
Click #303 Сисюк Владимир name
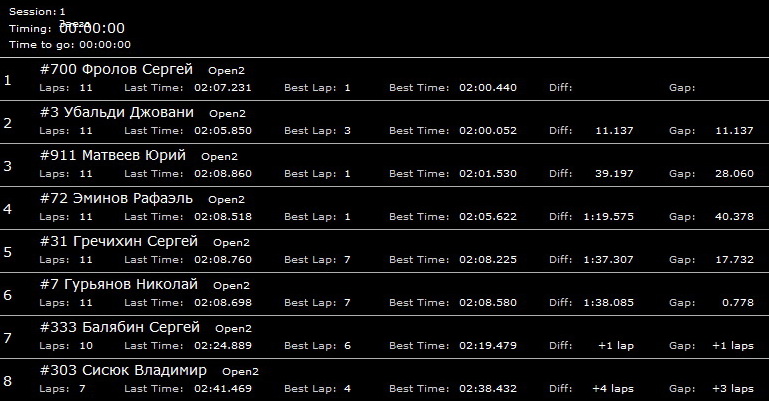pos(123,370)
